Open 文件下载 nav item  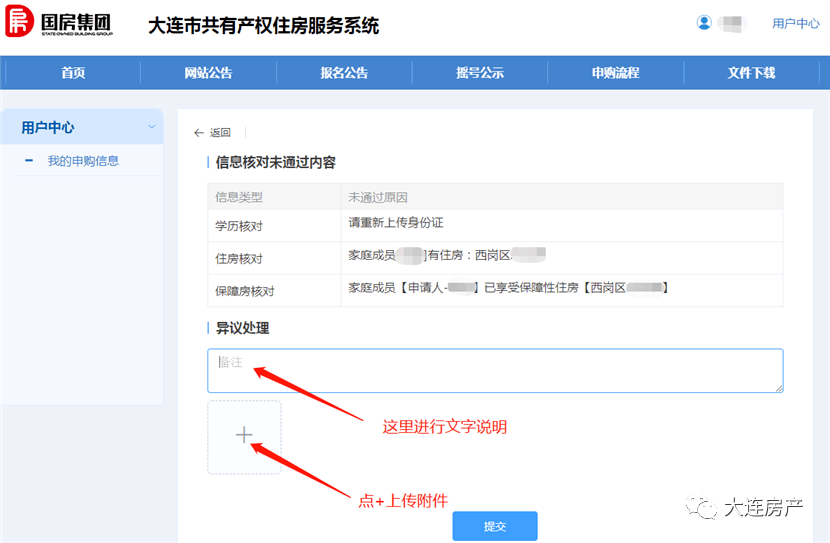(751, 73)
